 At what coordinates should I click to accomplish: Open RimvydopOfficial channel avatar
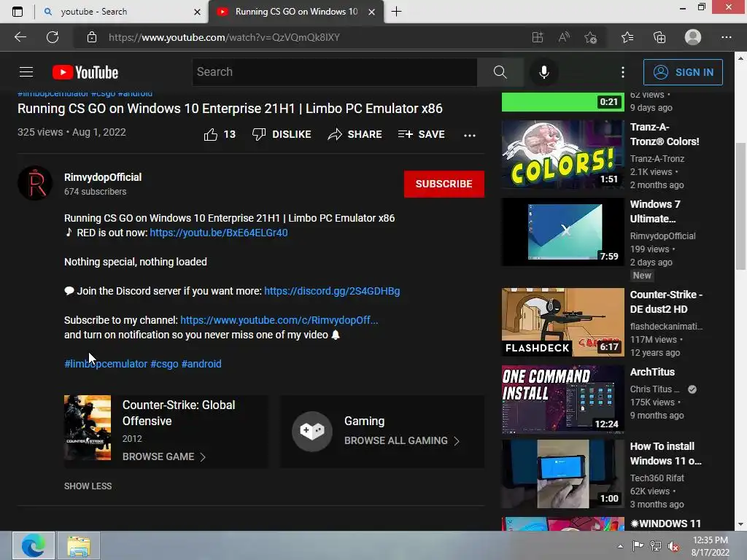click(x=35, y=183)
